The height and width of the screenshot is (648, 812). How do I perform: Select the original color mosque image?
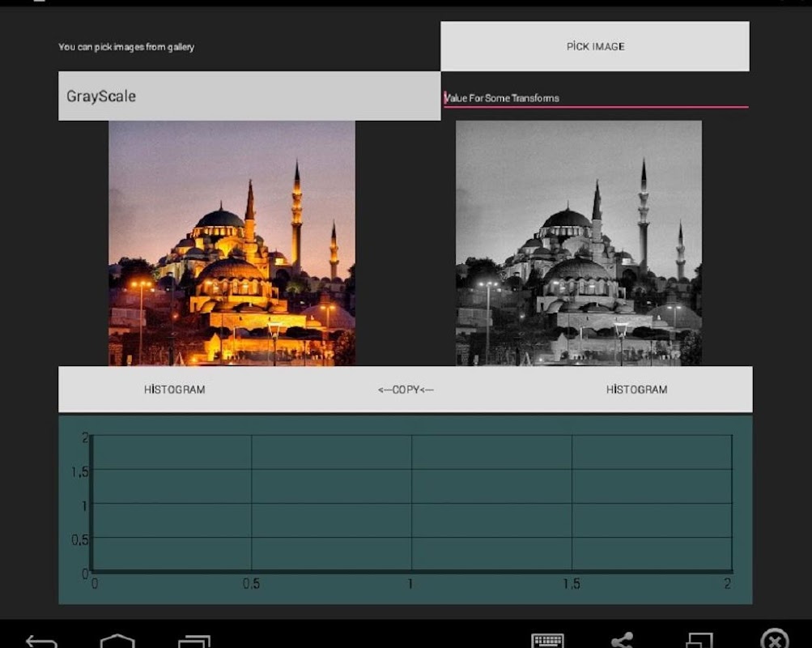[232, 243]
